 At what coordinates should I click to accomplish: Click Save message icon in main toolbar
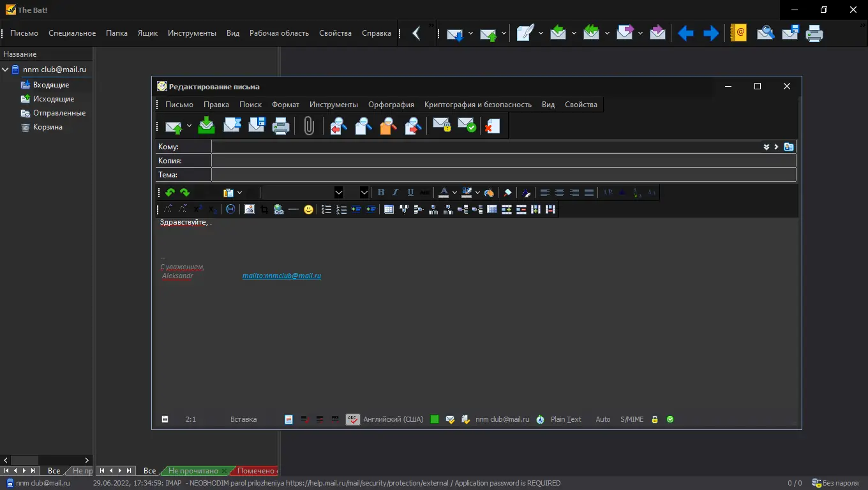click(x=790, y=33)
